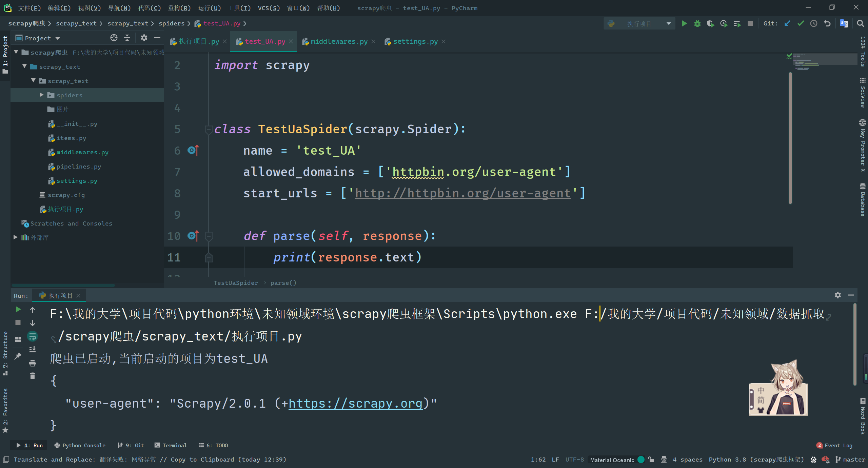Open Git show history clock icon
The image size is (868, 468).
[814, 23]
